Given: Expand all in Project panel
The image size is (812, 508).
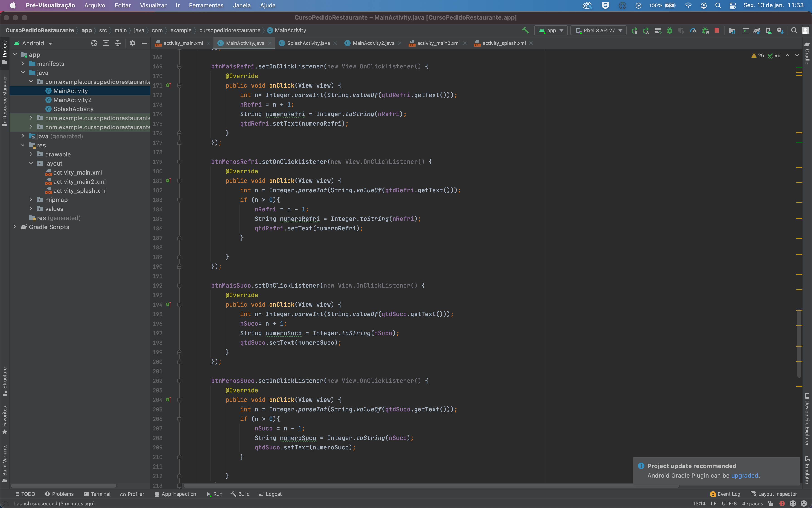Looking at the screenshot, I should click(x=106, y=43).
